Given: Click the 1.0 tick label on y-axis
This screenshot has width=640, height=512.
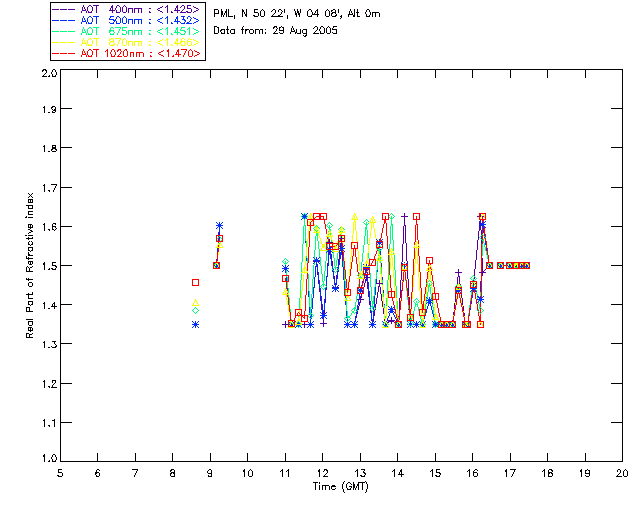Looking at the screenshot, I should click(47, 459).
